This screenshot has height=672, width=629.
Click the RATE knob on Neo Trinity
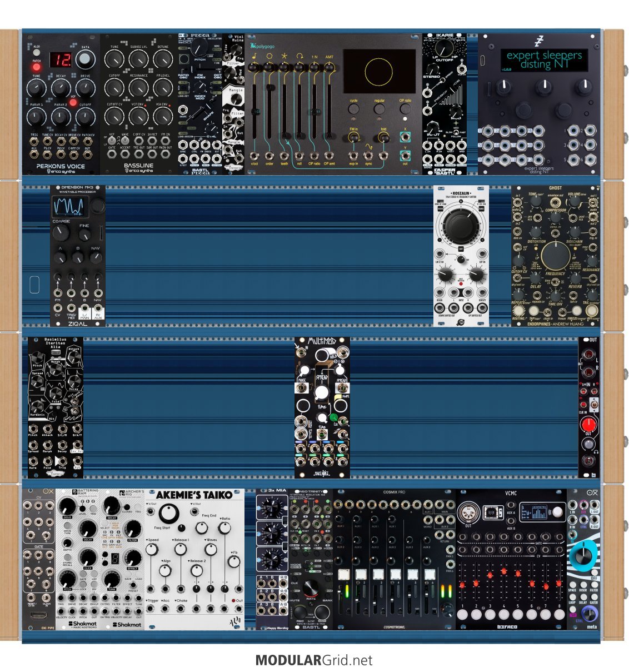[x=311, y=587]
